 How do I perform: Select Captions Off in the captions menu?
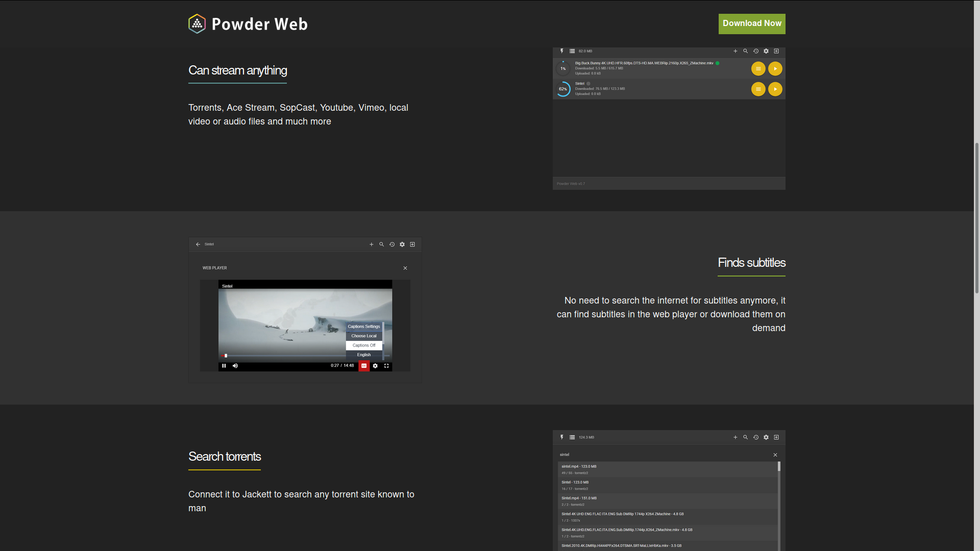click(363, 345)
